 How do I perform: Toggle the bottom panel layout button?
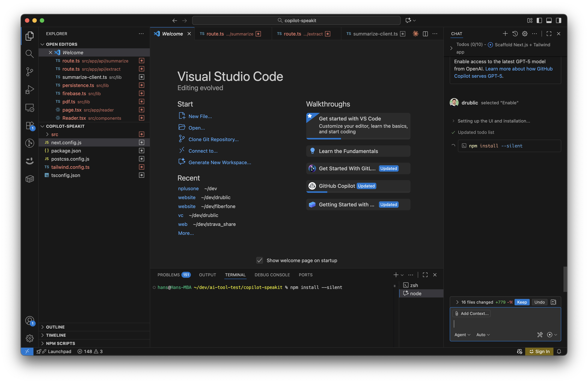tap(549, 20)
